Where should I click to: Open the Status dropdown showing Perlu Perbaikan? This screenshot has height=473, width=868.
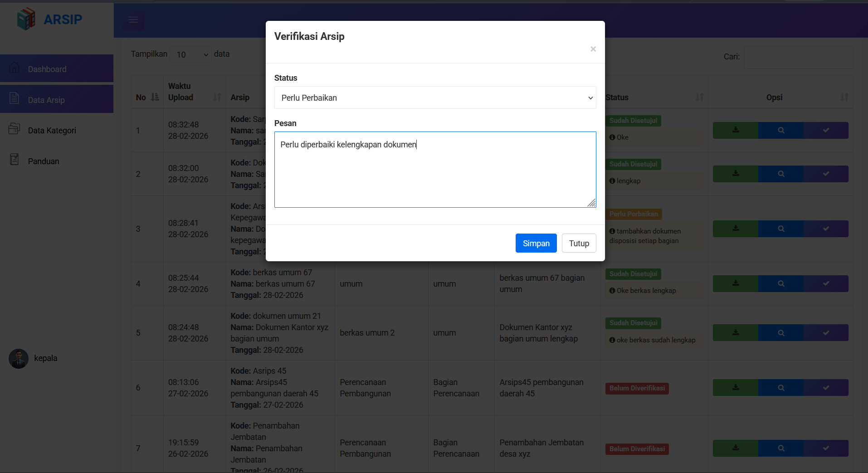click(435, 98)
